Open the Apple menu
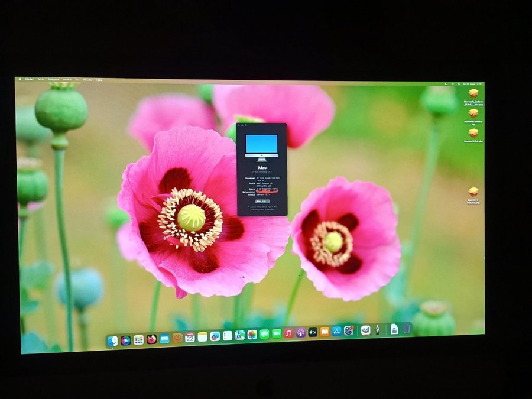532x399 pixels. coord(20,79)
